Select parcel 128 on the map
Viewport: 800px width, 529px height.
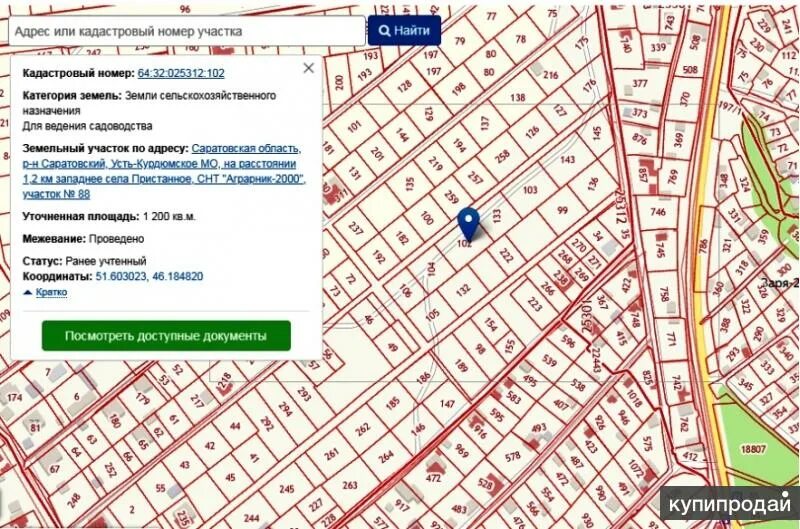click(404, 86)
